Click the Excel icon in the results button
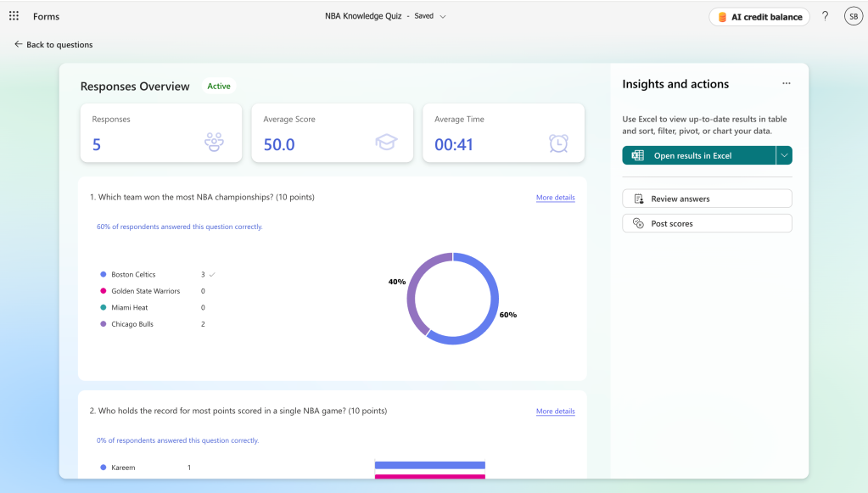Viewport: 868px width, 493px height. tap(637, 155)
